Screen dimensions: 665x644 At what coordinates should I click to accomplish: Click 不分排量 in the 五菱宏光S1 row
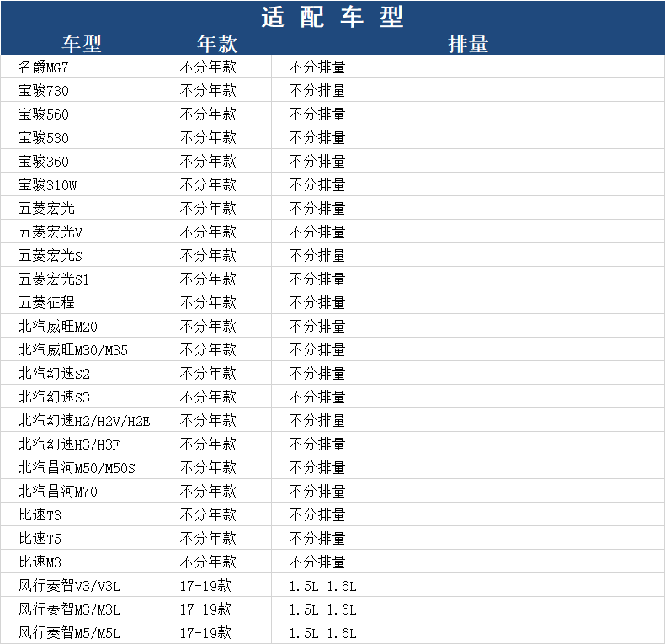click(317, 279)
